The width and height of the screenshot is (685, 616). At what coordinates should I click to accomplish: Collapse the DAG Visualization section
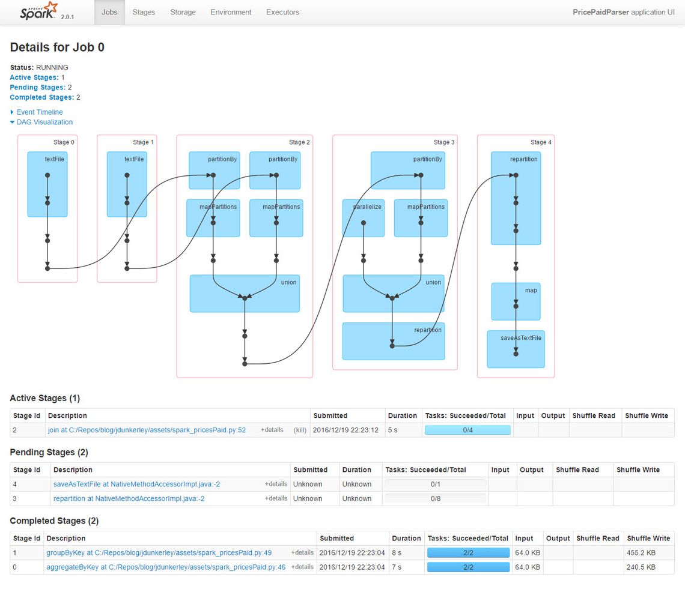click(44, 122)
